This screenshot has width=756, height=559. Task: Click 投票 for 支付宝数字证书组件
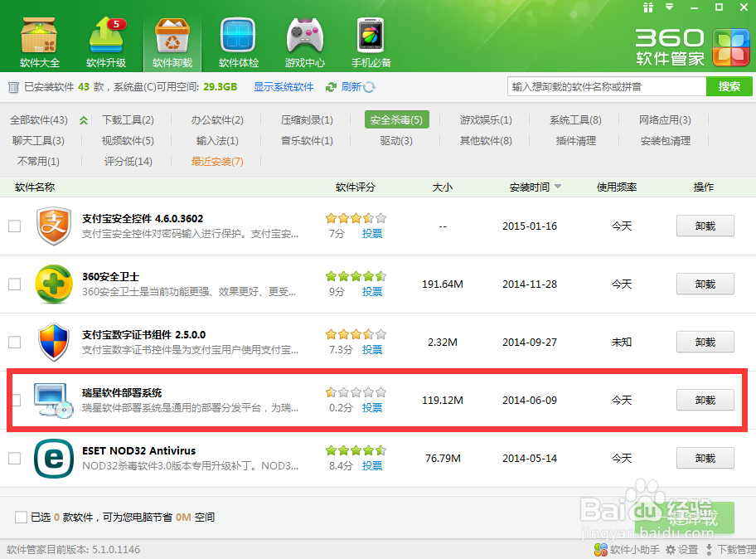tap(372, 350)
